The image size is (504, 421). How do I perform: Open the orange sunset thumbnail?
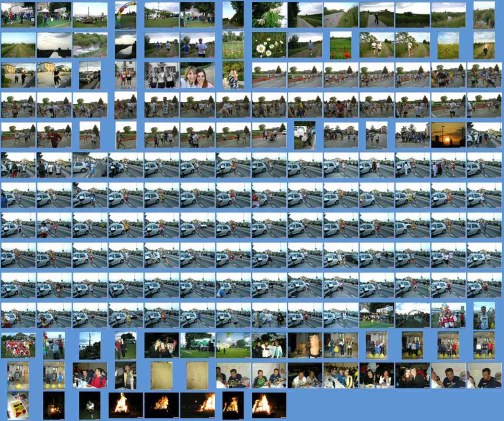(448, 135)
